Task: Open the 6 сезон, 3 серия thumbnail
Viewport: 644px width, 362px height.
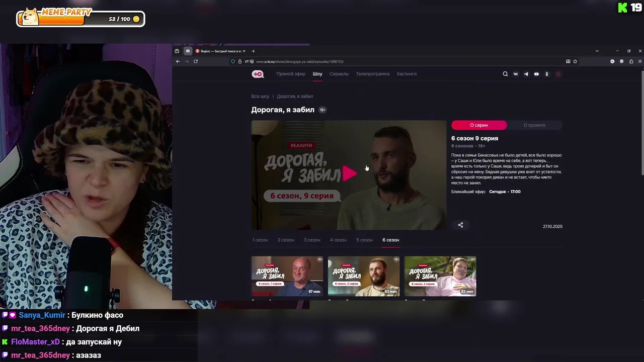Action: (x=440, y=276)
